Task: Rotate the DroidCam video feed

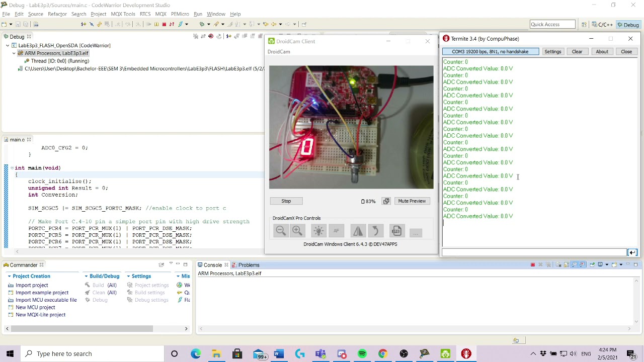Action: 375,231
